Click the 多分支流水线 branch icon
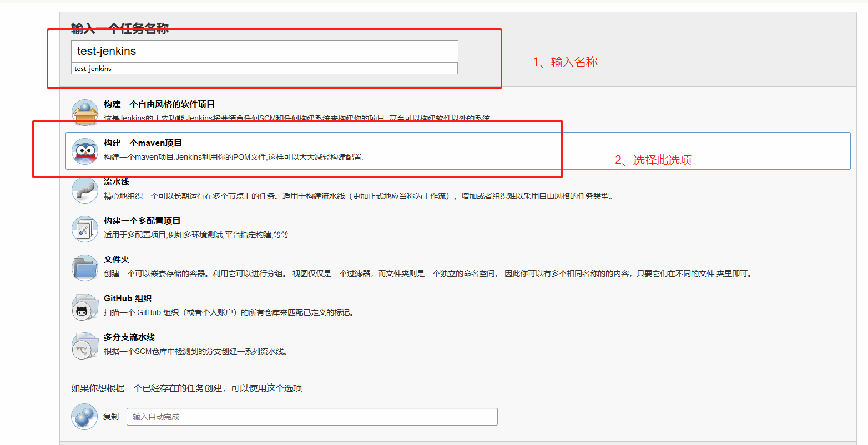This screenshot has height=445, width=868. (x=85, y=345)
